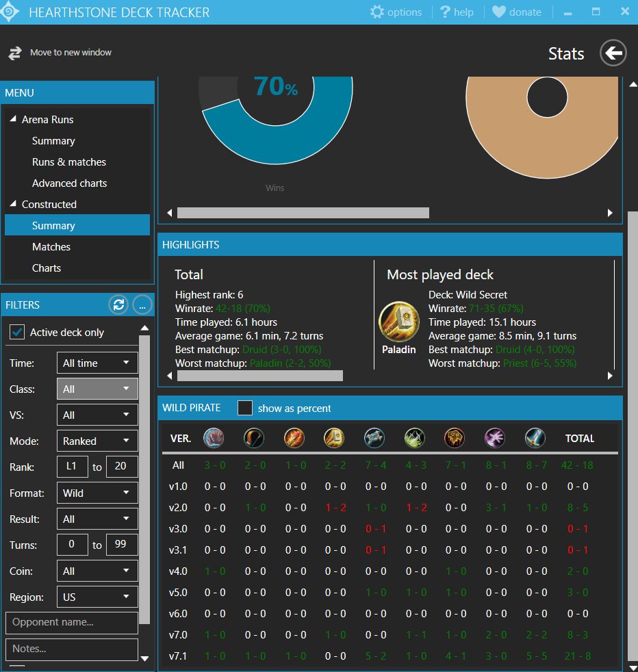Click the large Paladin deck icon in Highlights
Screen dimensions: 638x672
pyautogui.click(x=398, y=322)
